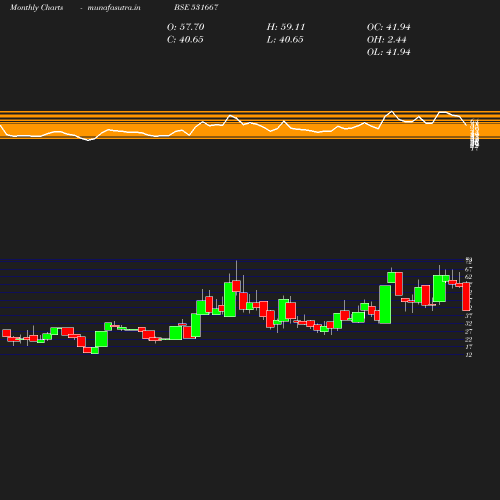The image size is (500, 500).
Task: Select the close value 'C: 40.65'
Action: coord(185,40)
